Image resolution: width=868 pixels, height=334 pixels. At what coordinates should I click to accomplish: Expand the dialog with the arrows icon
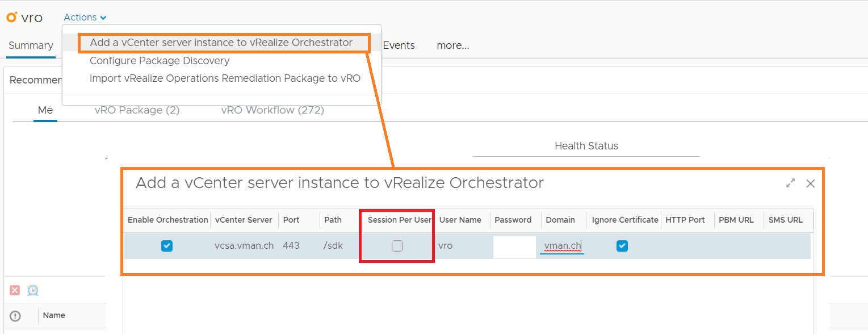[x=790, y=183]
